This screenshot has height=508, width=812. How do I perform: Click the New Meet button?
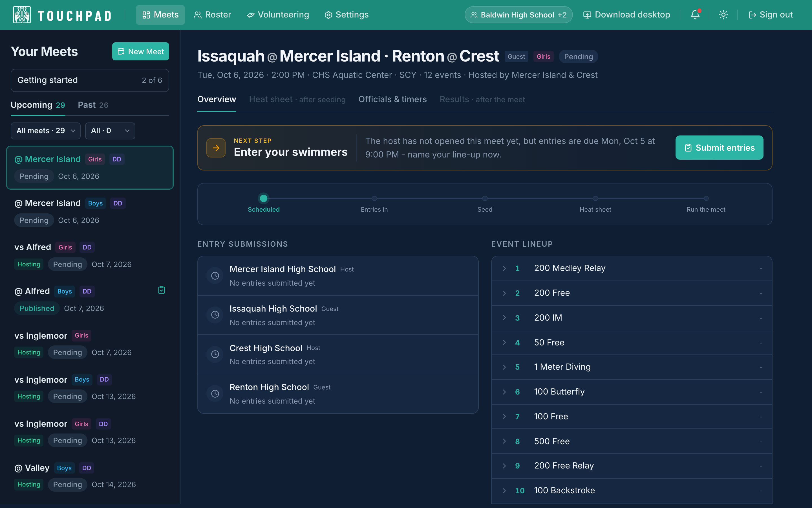pyautogui.click(x=141, y=51)
